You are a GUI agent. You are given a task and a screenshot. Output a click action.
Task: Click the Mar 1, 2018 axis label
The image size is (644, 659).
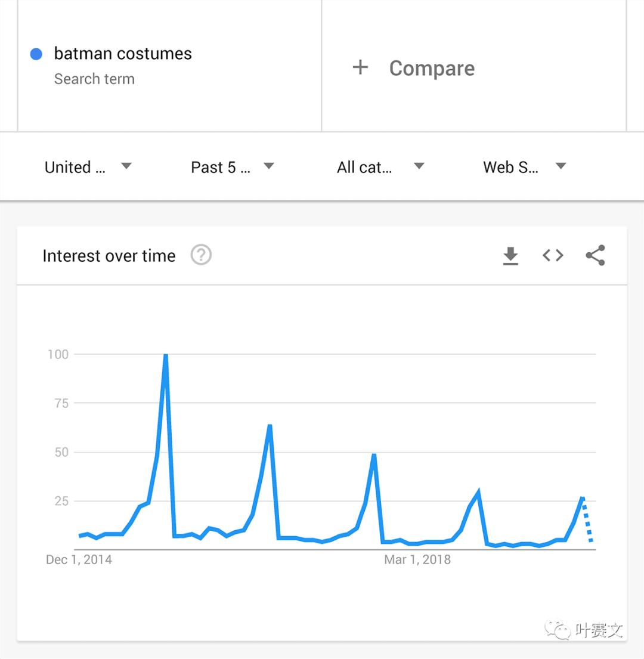click(417, 559)
